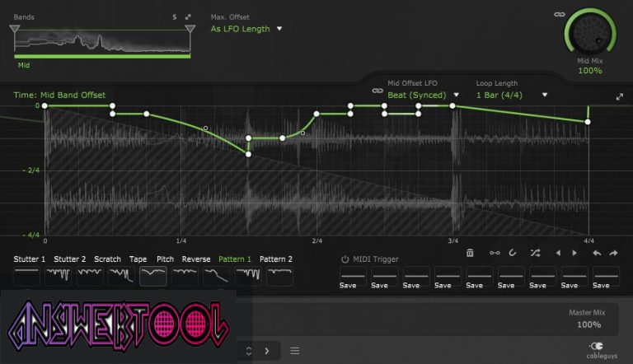Shift the waveform left with the left triangle

pyautogui.click(x=558, y=253)
